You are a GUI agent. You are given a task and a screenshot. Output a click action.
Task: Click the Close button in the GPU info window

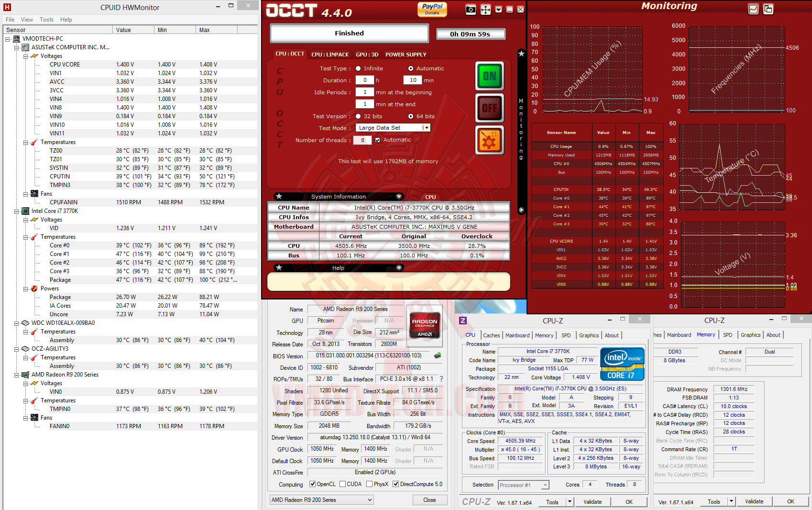point(429,500)
